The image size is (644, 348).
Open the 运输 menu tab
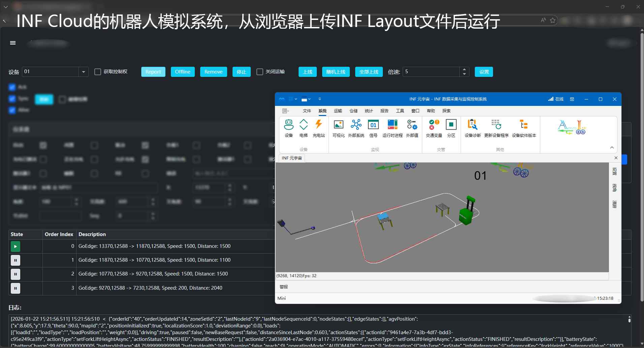pos(338,111)
